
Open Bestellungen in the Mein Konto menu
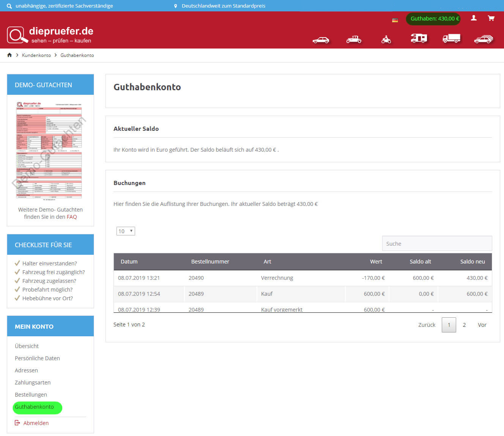point(31,395)
